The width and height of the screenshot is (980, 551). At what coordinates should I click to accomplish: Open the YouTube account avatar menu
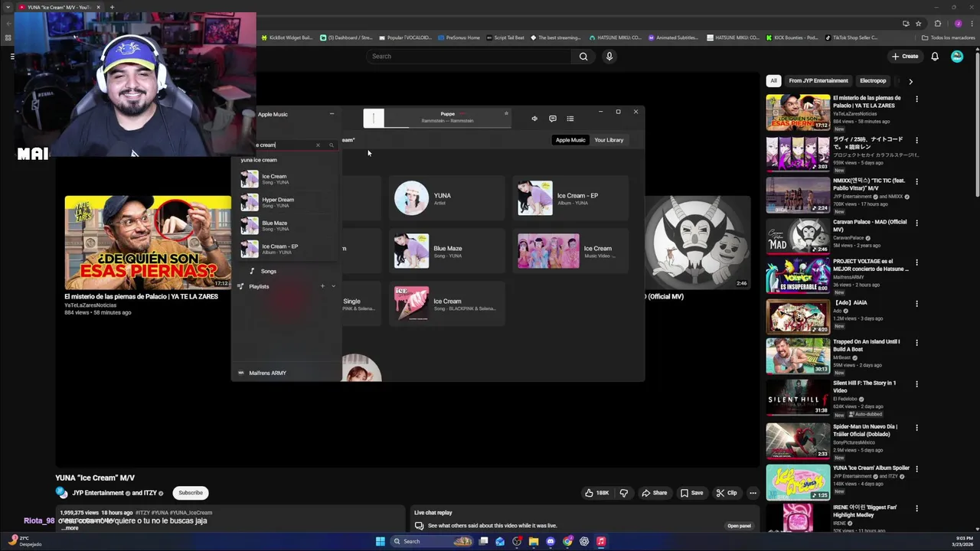coord(957,56)
